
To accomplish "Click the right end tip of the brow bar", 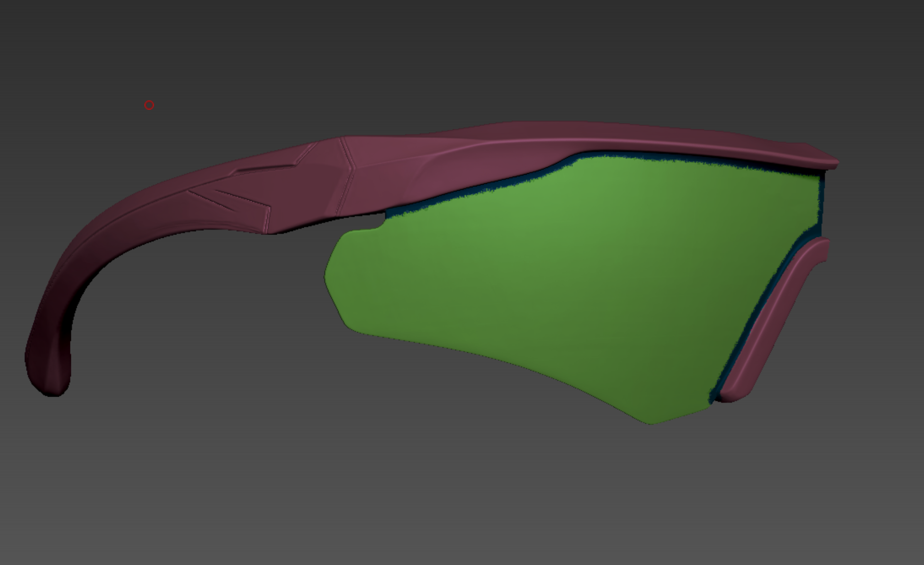I will pyautogui.click(x=832, y=163).
